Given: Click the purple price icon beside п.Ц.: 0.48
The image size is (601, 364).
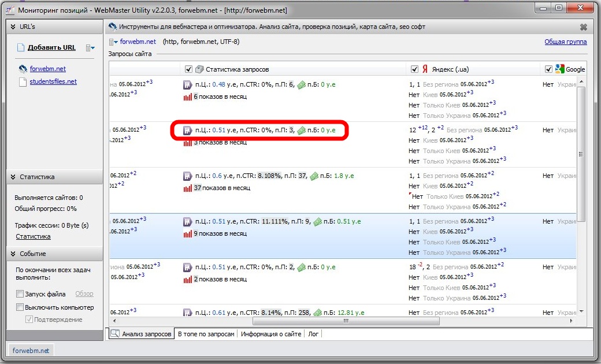Looking at the screenshot, I should pos(187,84).
